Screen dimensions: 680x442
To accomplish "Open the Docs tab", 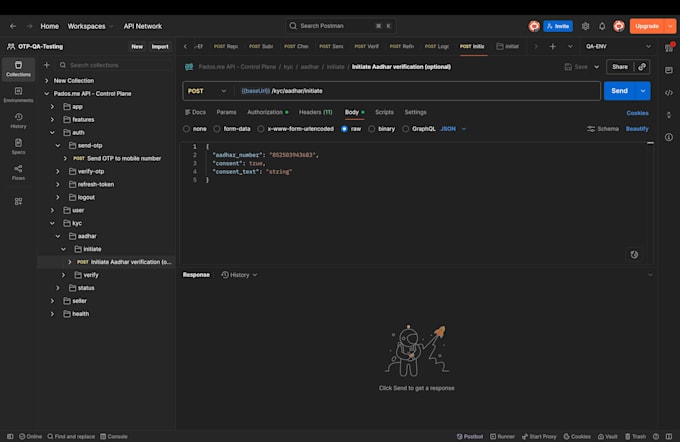I will (x=195, y=112).
